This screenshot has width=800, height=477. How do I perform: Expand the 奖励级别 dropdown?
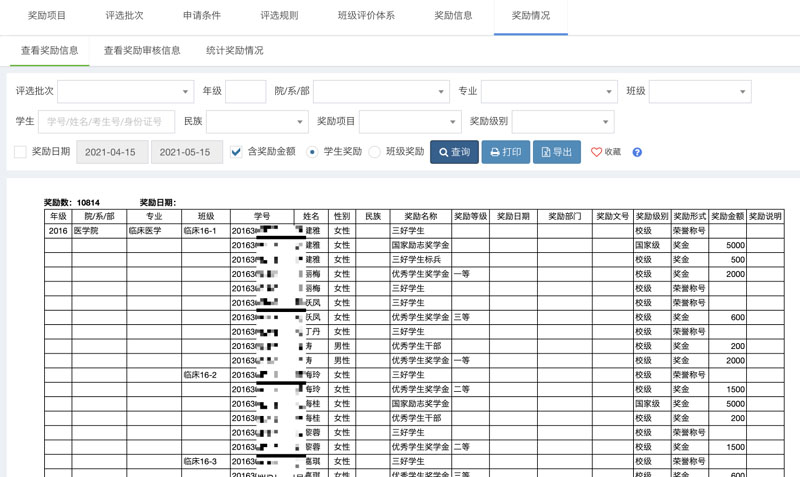pyautogui.click(x=562, y=121)
